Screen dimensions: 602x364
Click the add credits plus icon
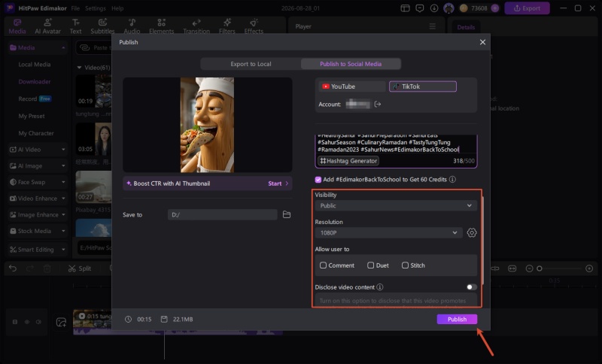[495, 8]
